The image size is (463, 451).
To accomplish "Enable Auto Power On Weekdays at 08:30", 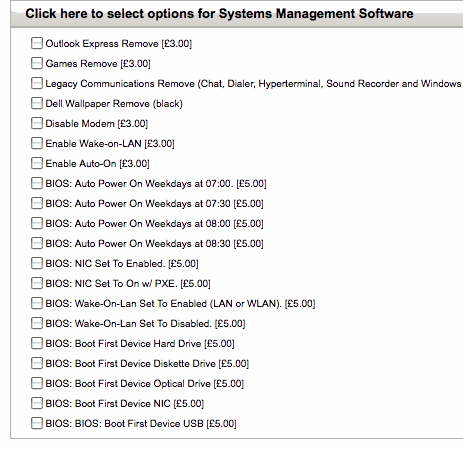I will tap(37, 243).
